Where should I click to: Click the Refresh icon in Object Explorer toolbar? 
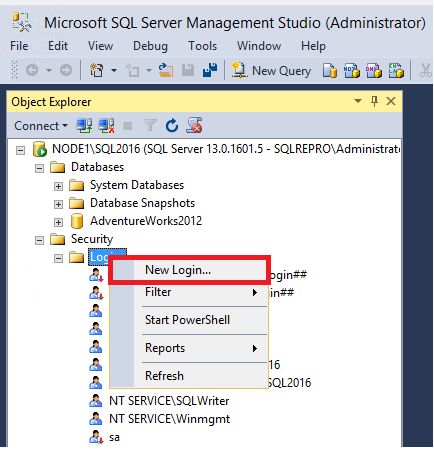pyautogui.click(x=172, y=126)
